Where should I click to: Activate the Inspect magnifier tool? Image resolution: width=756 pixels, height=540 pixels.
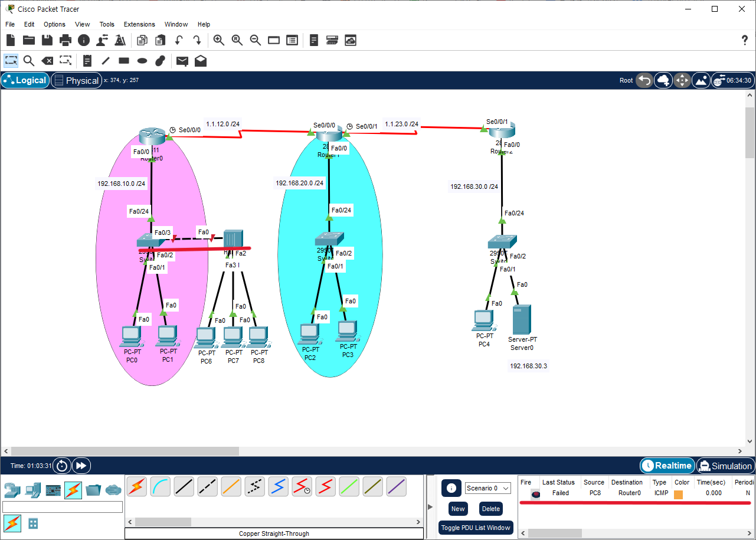pos(29,60)
